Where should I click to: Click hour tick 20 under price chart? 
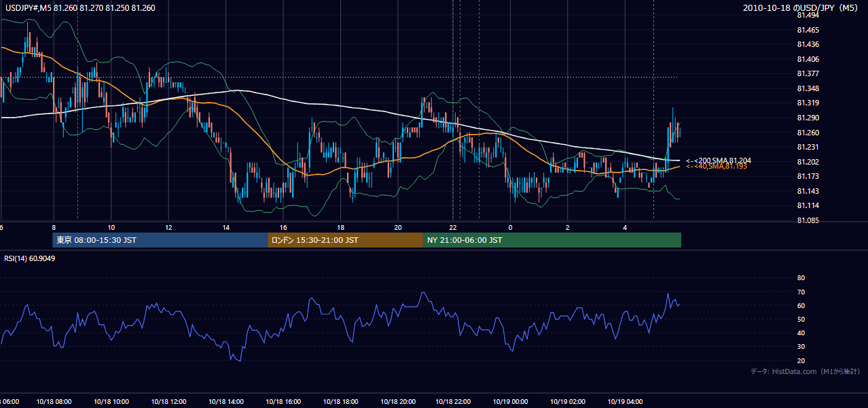[x=398, y=227]
